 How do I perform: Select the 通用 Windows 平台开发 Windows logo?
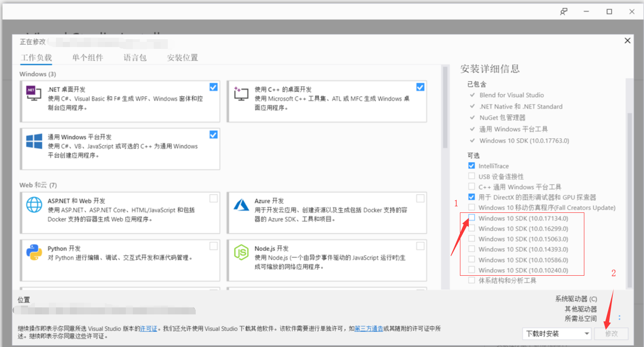click(33, 141)
